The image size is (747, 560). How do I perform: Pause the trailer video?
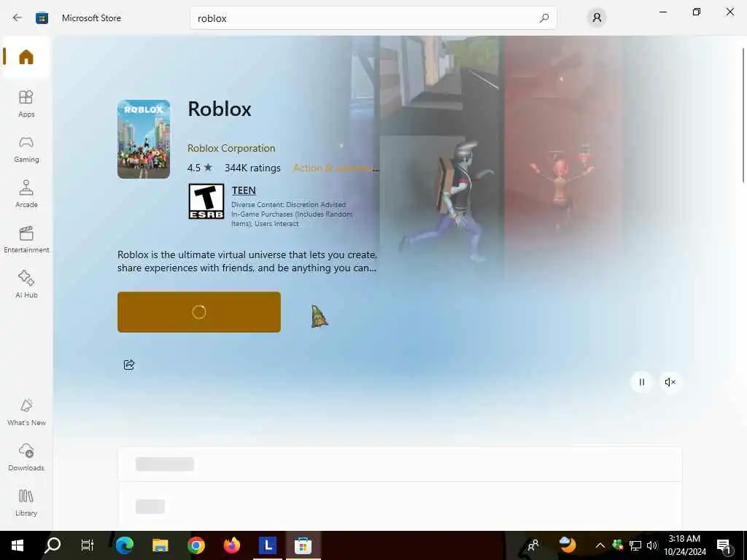click(x=642, y=382)
